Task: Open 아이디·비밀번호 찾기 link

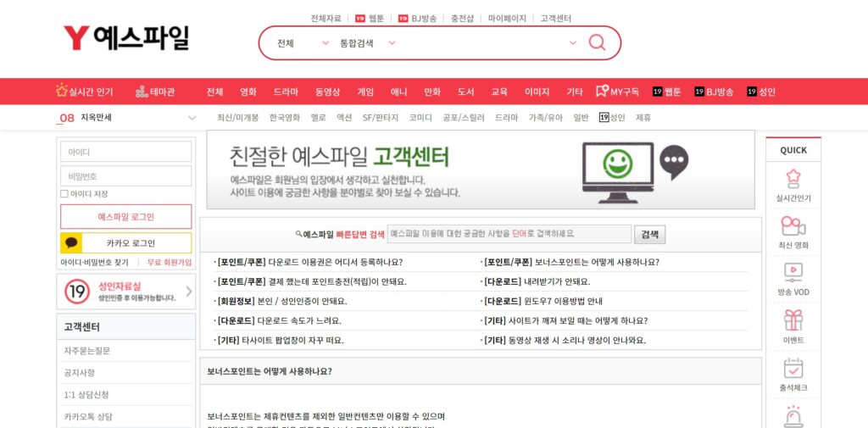Action: click(x=95, y=263)
